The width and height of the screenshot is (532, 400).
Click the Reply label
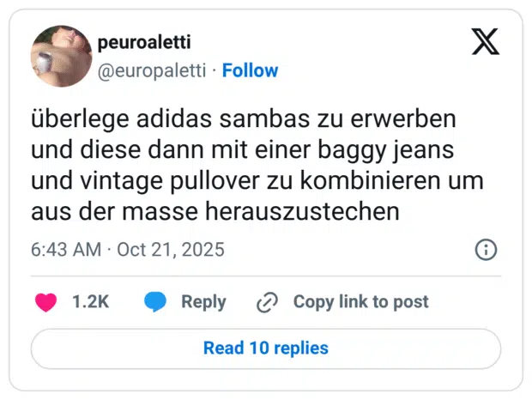pos(203,302)
